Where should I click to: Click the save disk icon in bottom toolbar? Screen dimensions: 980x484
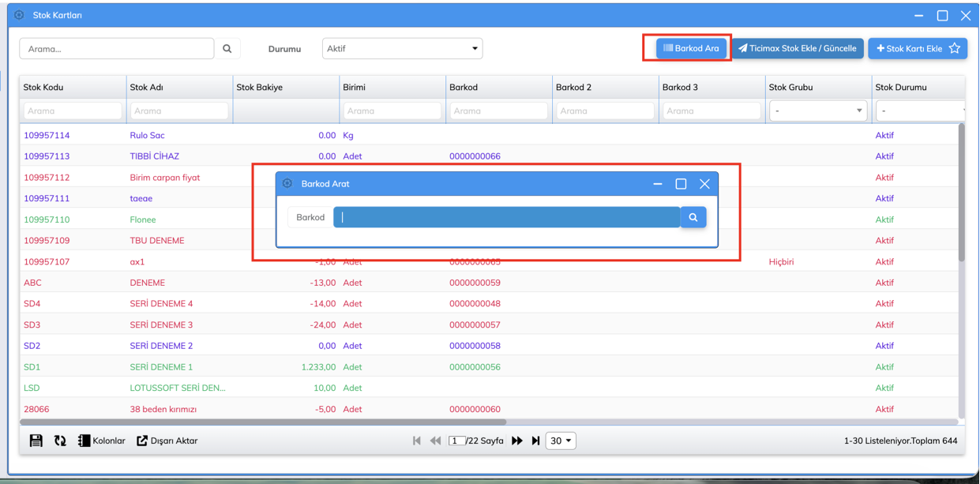36,441
